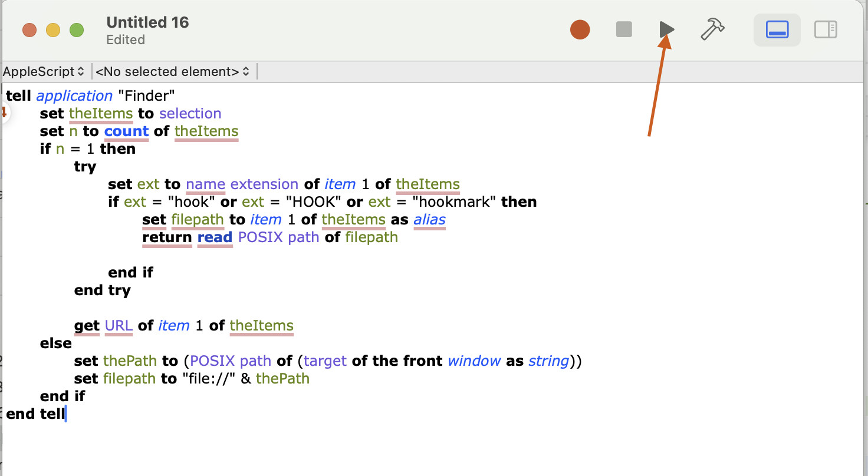
Task: Click the alias keyword in the code
Action: point(429,220)
